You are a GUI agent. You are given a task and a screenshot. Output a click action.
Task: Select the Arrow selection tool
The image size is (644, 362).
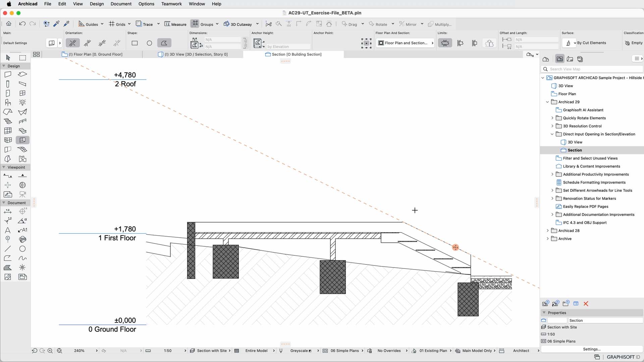(x=8, y=58)
